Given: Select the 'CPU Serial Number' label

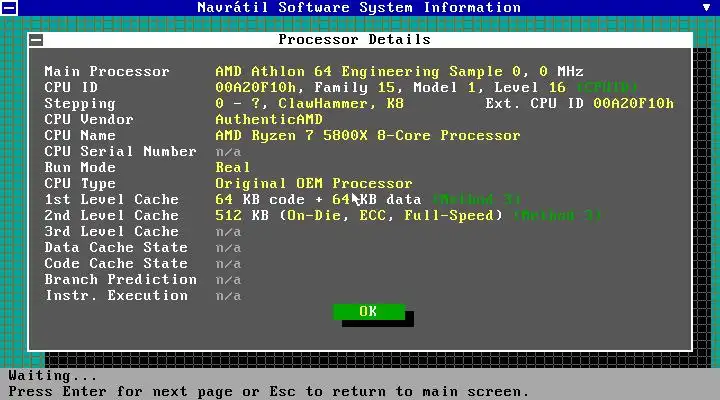Looking at the screenshot, I should pos(120,152).
